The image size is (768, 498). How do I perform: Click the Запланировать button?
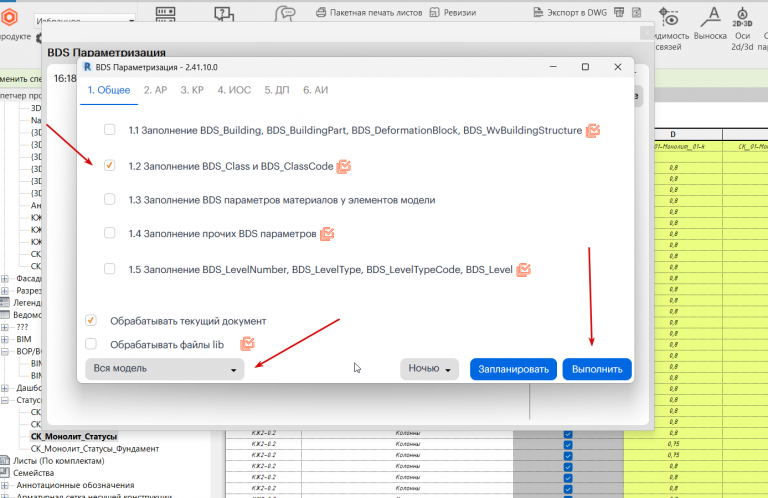513,369
